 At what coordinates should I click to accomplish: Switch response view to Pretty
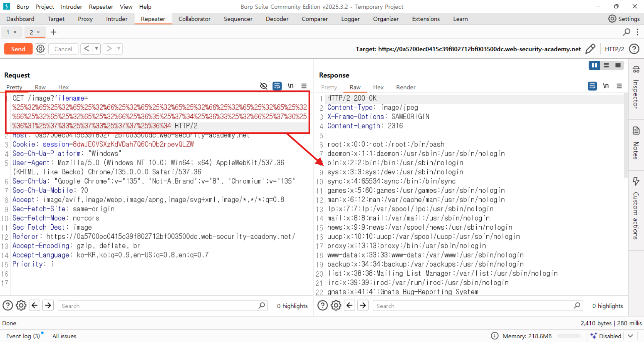[329, 87]
